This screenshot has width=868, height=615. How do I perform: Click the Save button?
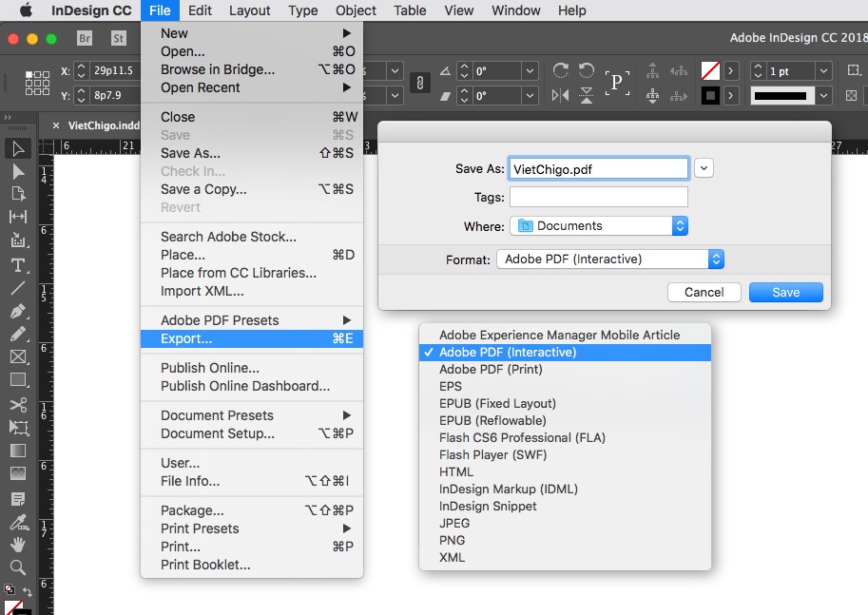point(785,292)
